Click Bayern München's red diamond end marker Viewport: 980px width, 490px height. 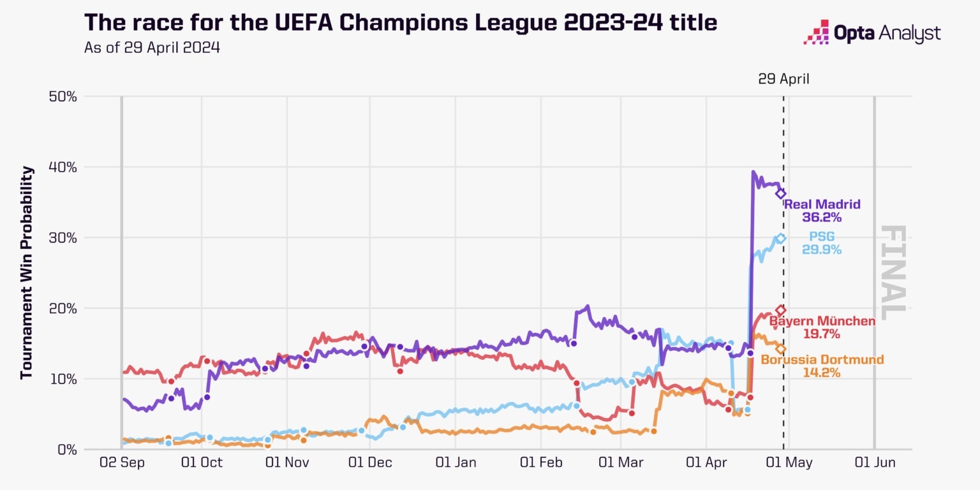780,310
